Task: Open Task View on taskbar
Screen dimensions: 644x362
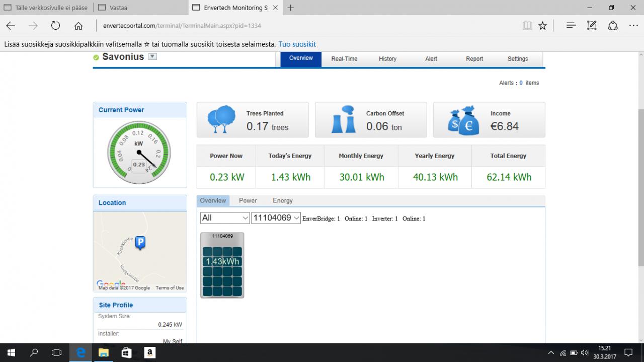Action: 56,353
